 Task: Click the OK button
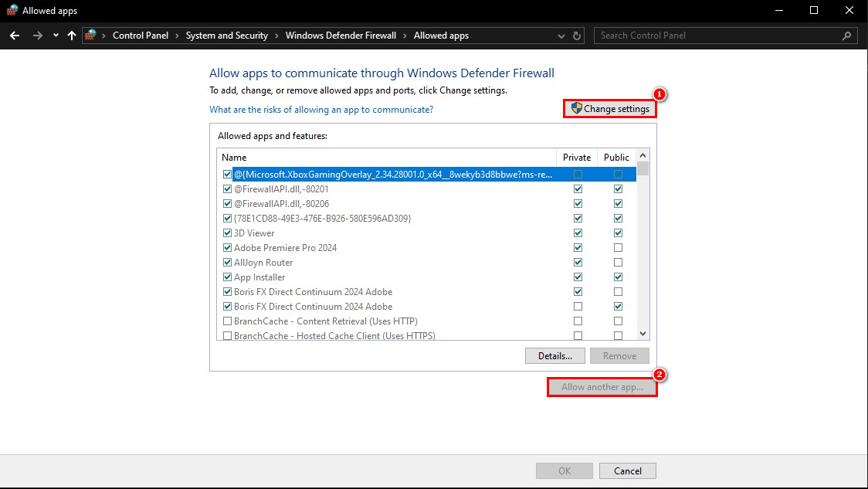click(x=564, y=470)
